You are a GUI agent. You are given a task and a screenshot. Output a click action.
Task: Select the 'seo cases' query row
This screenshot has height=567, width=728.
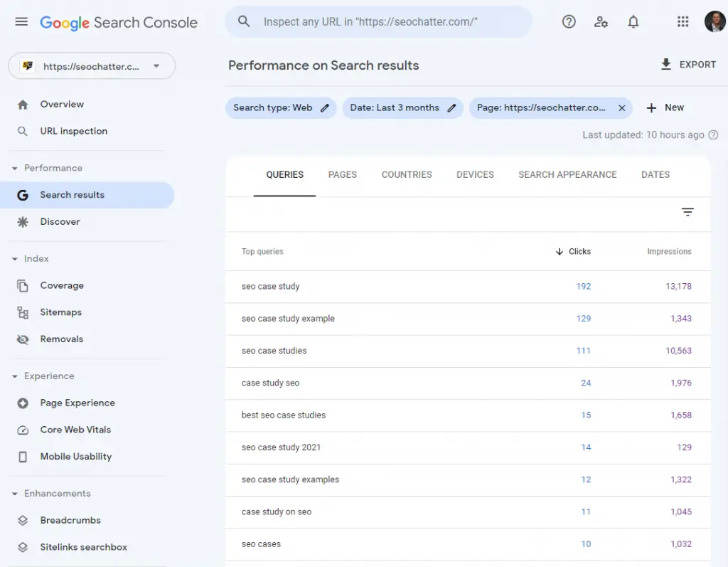point(468,544)
